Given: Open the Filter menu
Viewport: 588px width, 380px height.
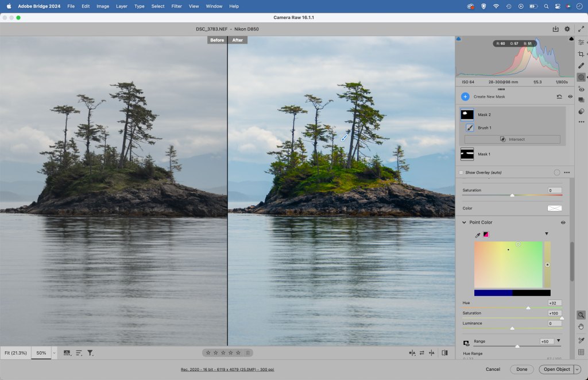Looking at the screenshot, I should (176, 6).
